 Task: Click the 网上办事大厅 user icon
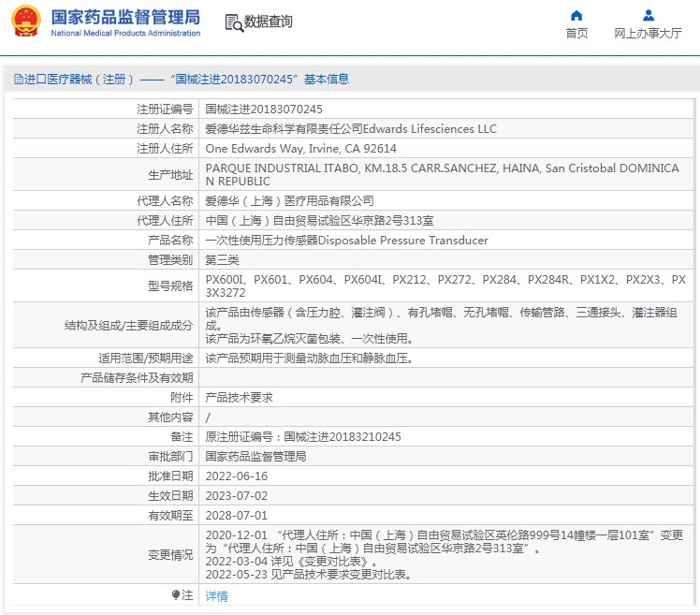coord(649,16)
